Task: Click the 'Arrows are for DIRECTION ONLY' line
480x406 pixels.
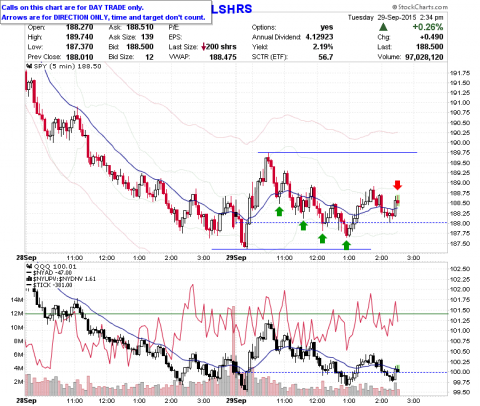Action: [103, 17]
